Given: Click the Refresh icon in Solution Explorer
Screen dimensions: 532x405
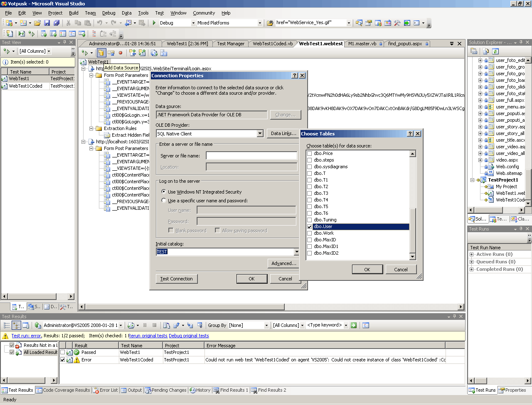Looking at the screenshot, I should tap(495, 51).
